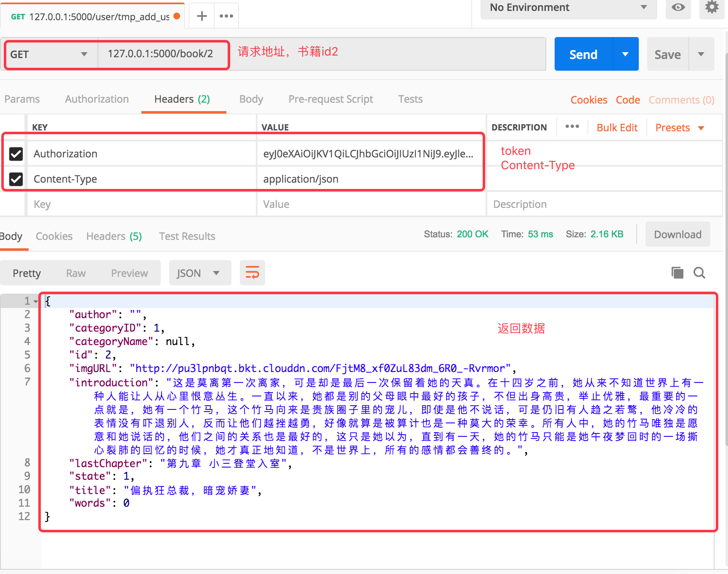Viewport: 728px width, 574px height.
Task: Open the Tests tab
Action: tap(410, 99)
